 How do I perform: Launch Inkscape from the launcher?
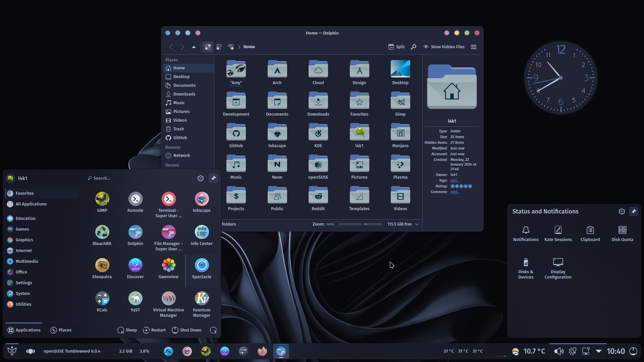coord(202,202)
